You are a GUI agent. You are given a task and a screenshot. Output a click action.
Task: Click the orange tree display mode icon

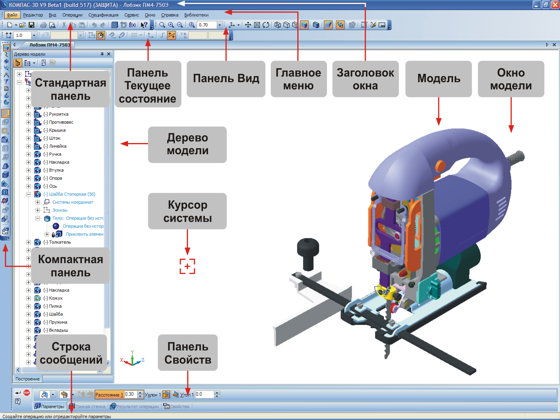tap(18, 63)
